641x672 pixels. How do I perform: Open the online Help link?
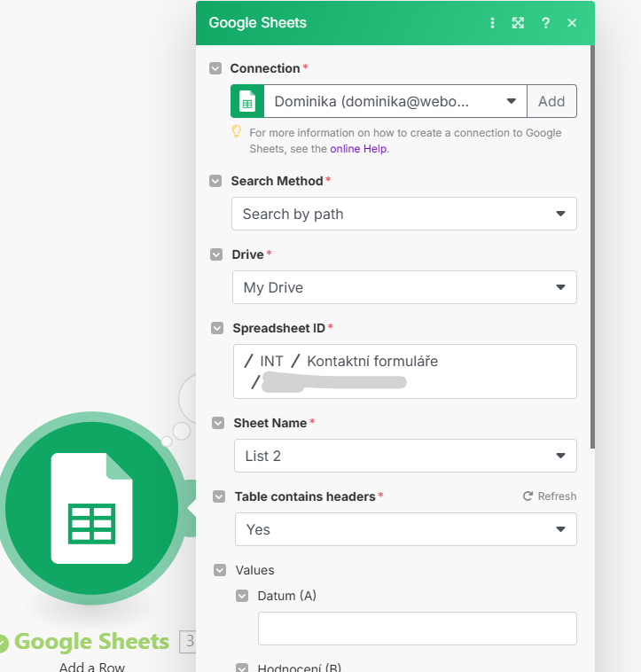pos(358,149)
